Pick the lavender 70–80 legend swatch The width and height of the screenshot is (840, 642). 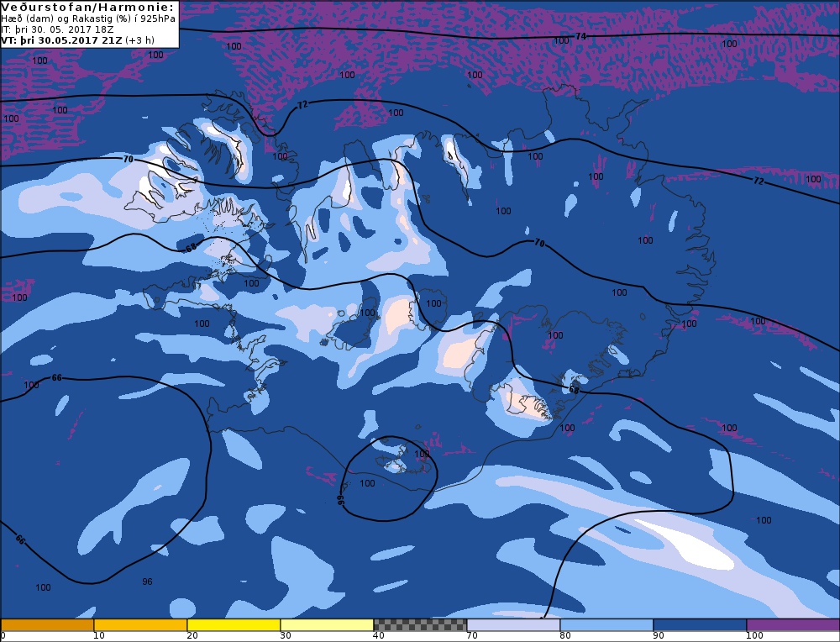[513, 625]
